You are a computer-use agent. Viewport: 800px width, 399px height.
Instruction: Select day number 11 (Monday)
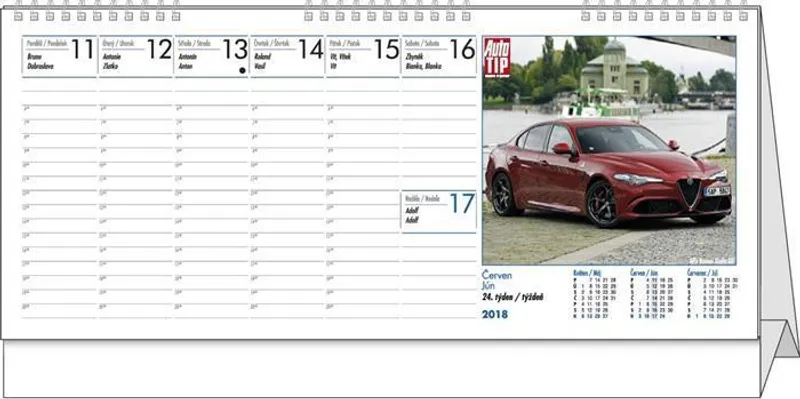pyautogui.click(x=83, y=49)
